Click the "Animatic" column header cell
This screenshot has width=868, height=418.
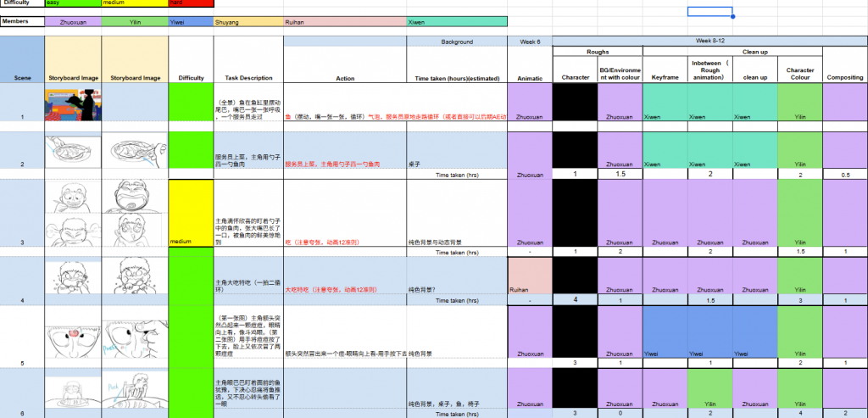529,78
